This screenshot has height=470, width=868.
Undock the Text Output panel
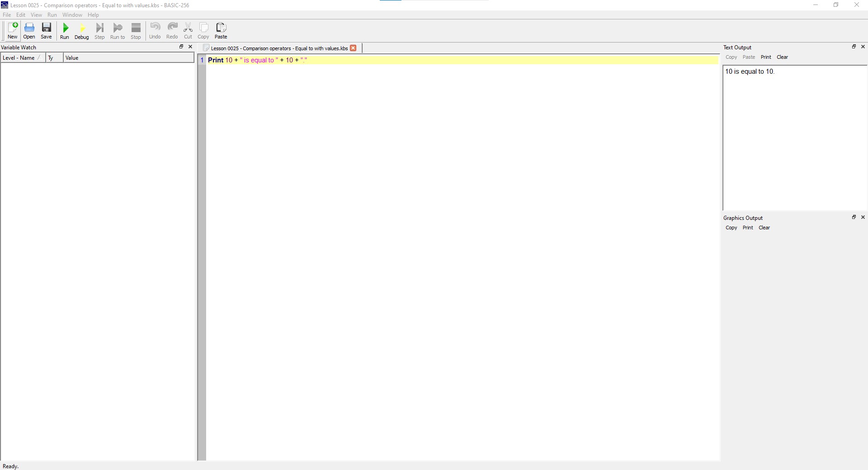click(854, 47)
